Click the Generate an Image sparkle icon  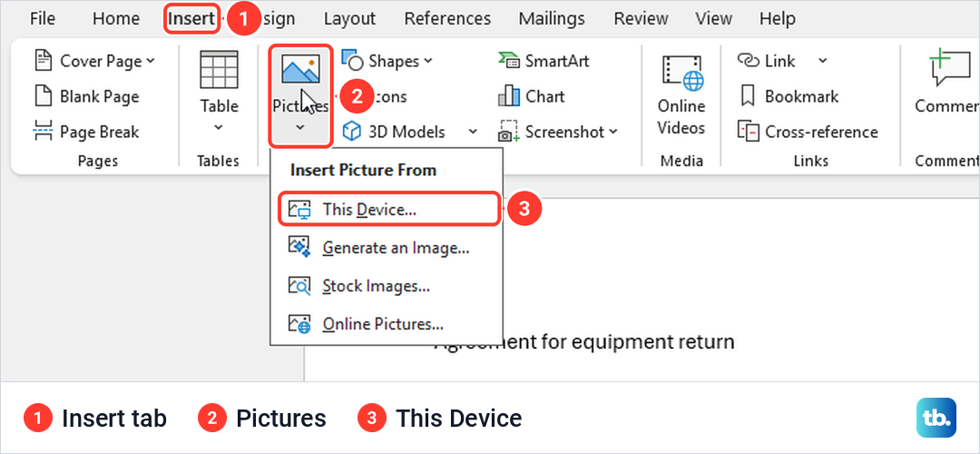click(299, 248)
